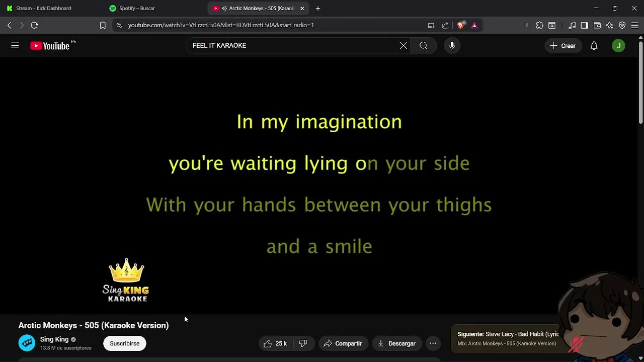
Task: Open media control music note icon
Action: 572,25
